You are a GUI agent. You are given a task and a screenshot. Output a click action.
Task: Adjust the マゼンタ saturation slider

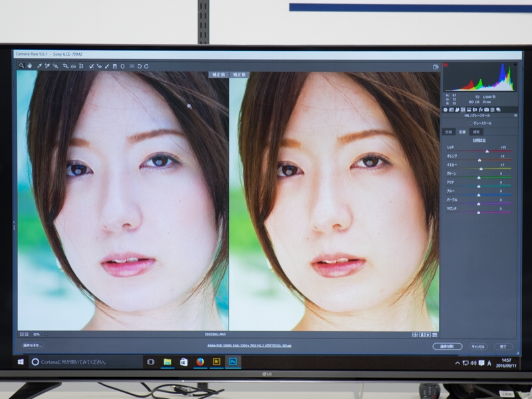pyautogui.click(x=479, y=213)
